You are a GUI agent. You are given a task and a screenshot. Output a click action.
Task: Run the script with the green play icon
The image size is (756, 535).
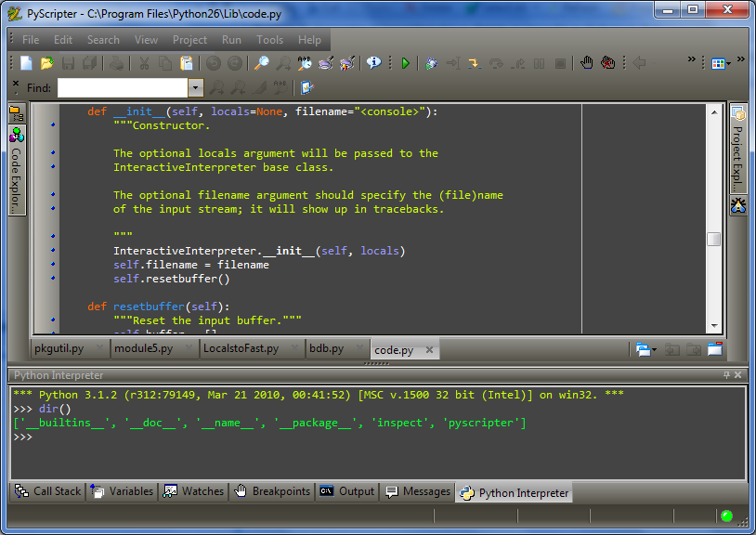pyautogui.click(x=406, y=63)
